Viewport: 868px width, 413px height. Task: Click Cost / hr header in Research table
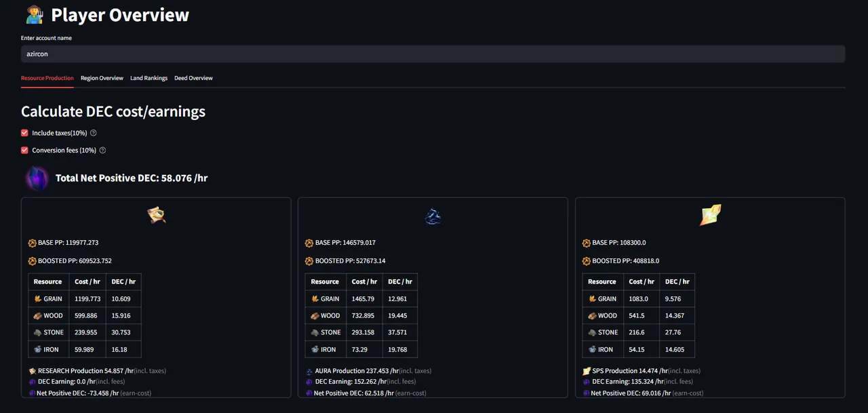(87, 281)
